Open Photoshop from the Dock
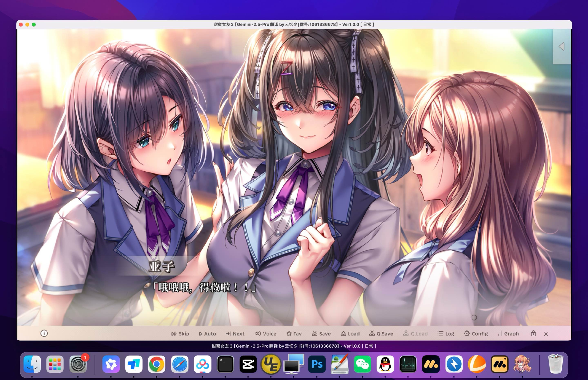The width and height of the screenshot is (588, 380). click(x=317, y=363)
